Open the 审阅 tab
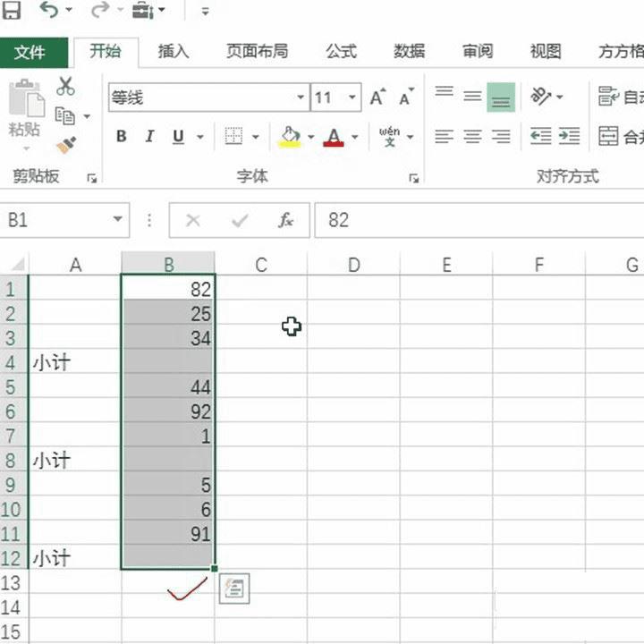This screenshot has height=644, width=644. point(478,52)
